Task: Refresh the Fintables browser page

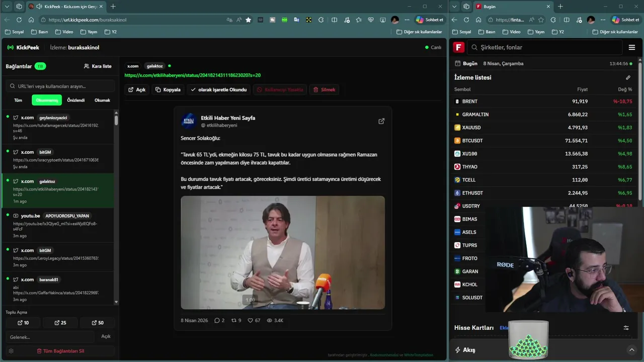Action: pos(466,20)
